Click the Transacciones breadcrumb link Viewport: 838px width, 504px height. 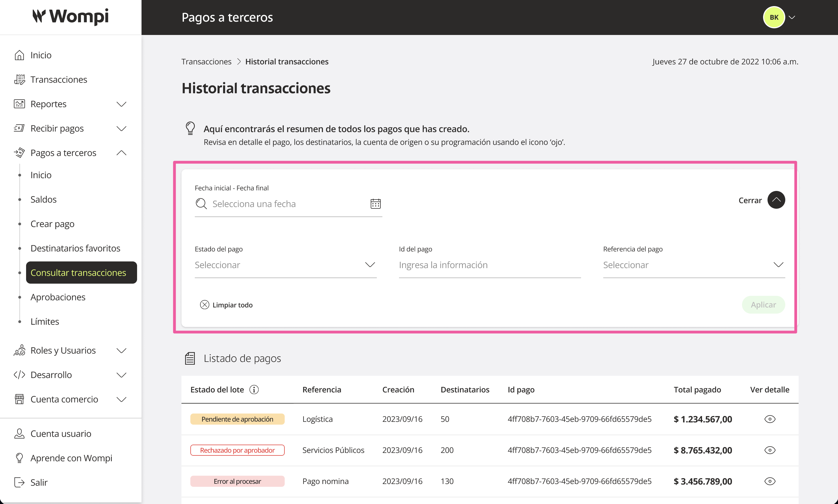[x=206, y=61]
